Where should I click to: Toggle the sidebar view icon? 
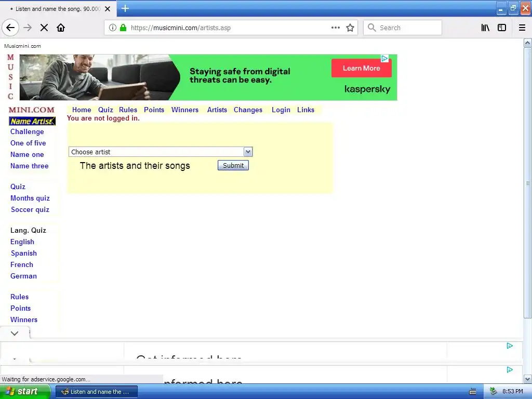coord(502,28)
